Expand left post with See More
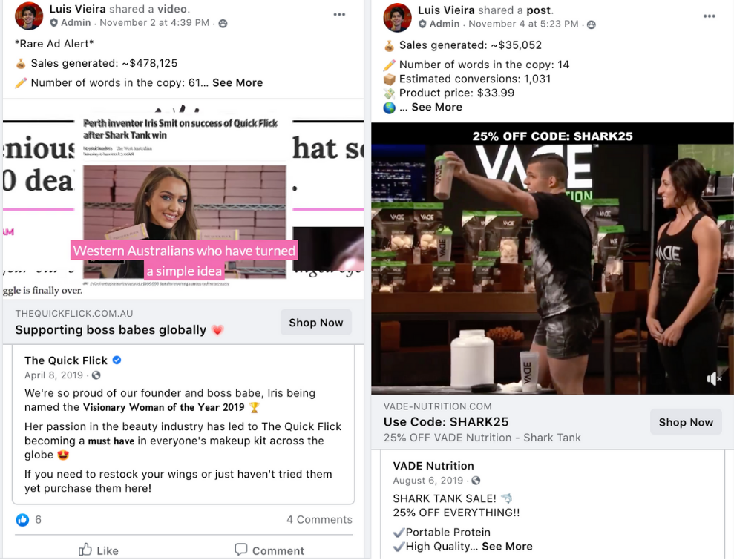Viewport: 734px width, 560px height. tap(237, 83)
